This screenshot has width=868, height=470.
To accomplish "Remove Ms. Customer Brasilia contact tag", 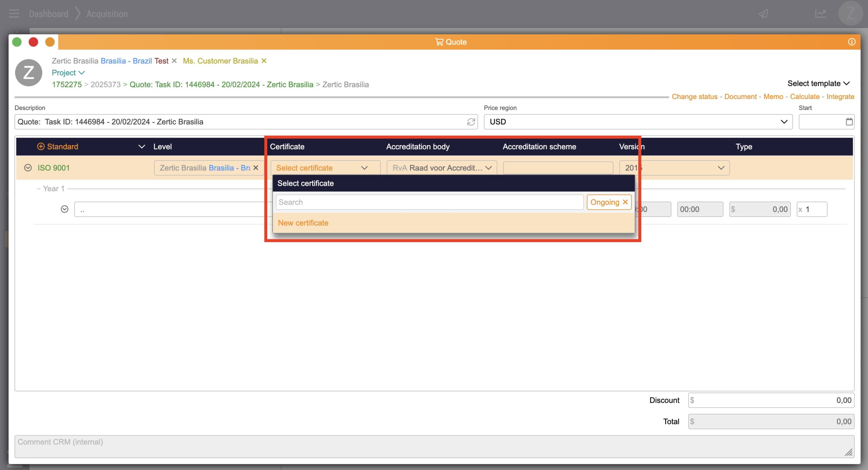I will (264, 61).
